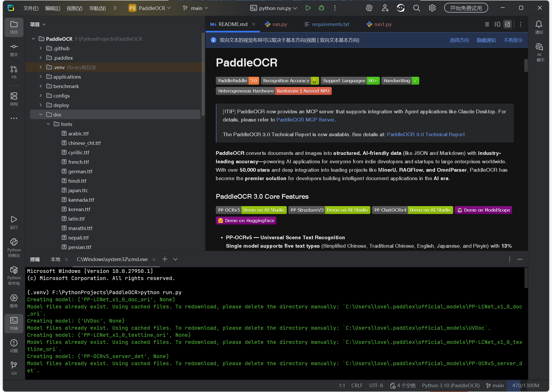Viewport: 552px width, 392px height.
Task: Click the CRLF line separator status
Action: coord(357,385)
